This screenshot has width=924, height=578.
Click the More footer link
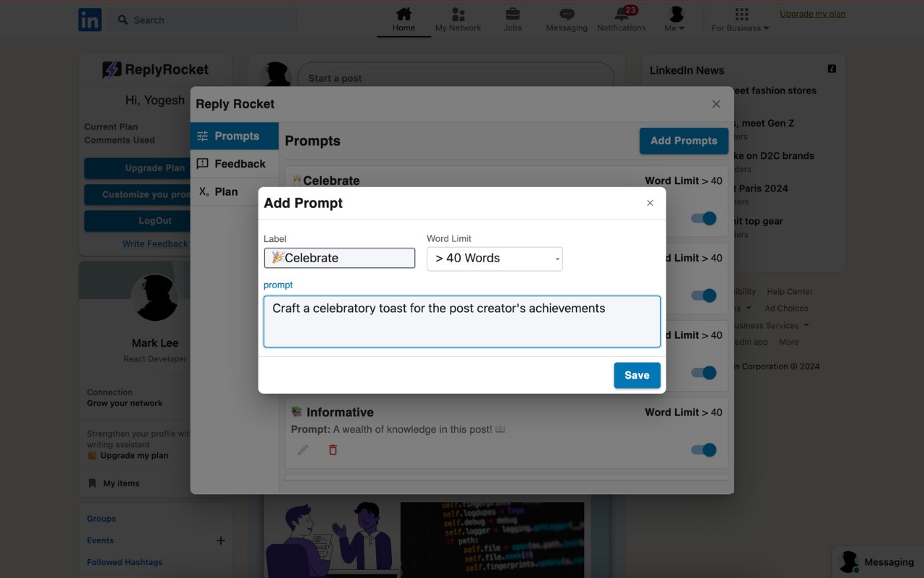(788, 342)
